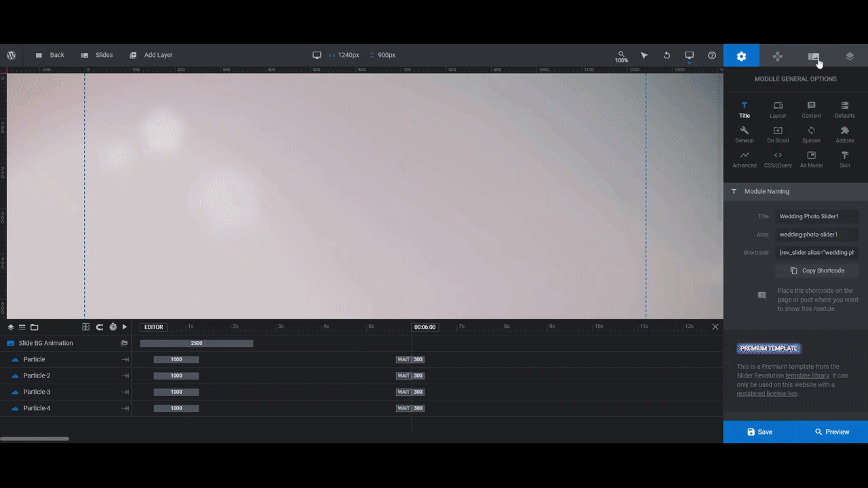The height and width of the screenshot is (488, 868).
Task: Select the Particle-4 layer row
Action: [66, 408]
